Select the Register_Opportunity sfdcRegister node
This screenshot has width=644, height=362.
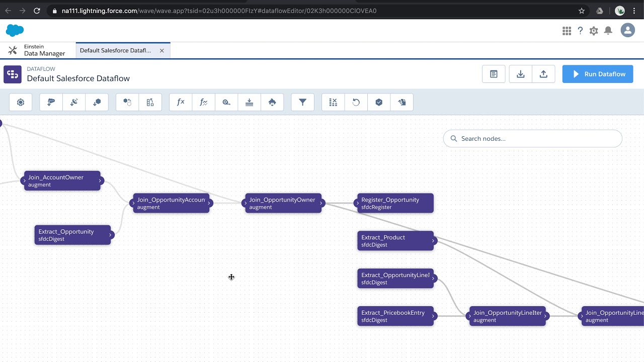coord(395,203)
